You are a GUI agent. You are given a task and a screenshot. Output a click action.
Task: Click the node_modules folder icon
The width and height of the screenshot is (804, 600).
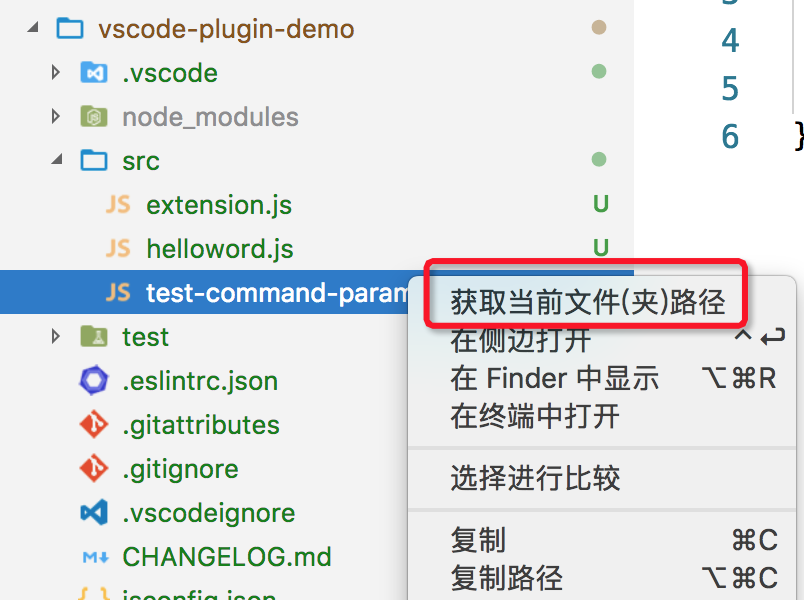[x=94, y=117]
